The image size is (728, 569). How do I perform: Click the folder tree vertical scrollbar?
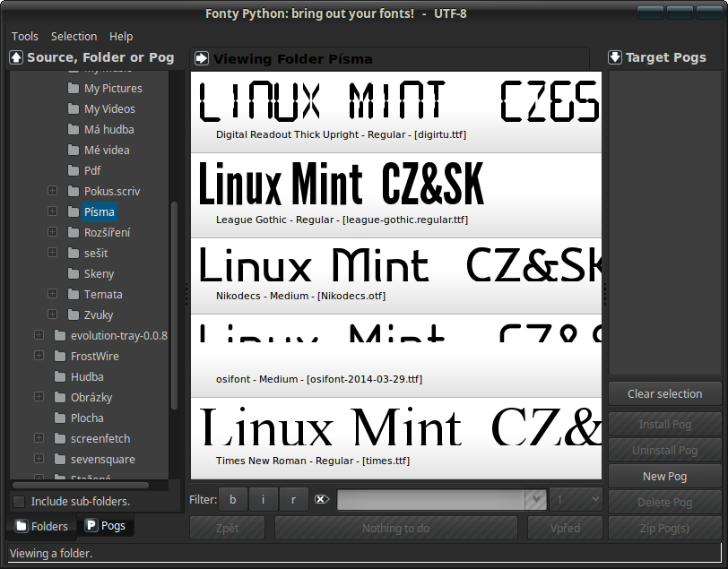[174, 306]
